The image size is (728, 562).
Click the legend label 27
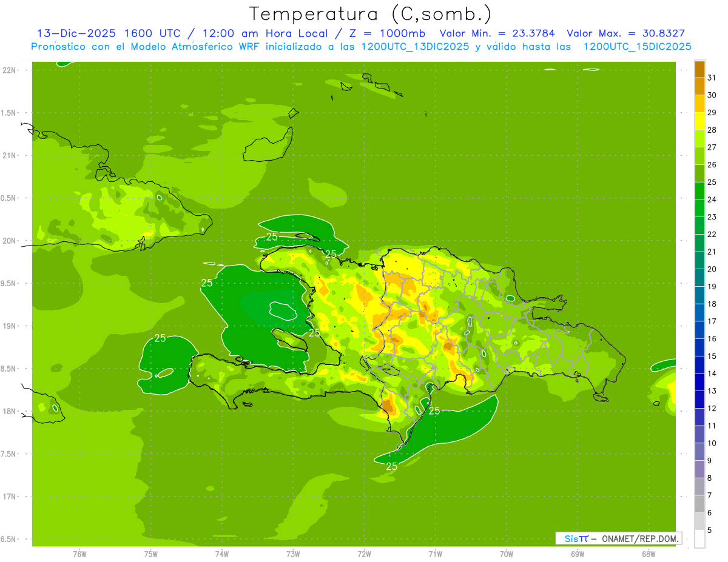pos(712,147)
